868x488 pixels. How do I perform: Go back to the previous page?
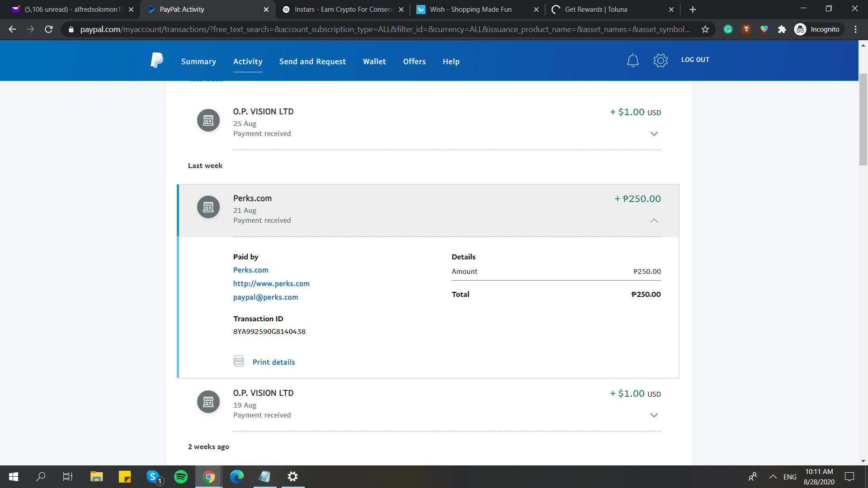tap(13, 29)
